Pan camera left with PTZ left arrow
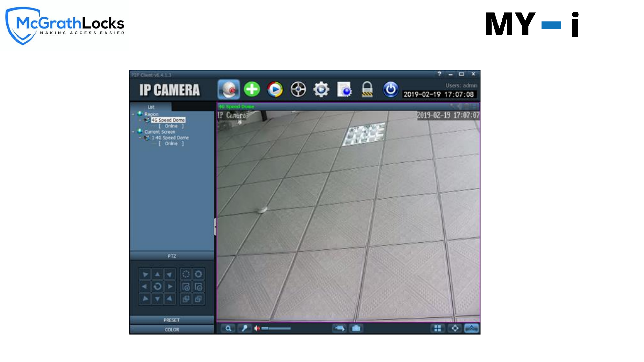This screenshot has width=644, height=362. [x=145, y=287]
